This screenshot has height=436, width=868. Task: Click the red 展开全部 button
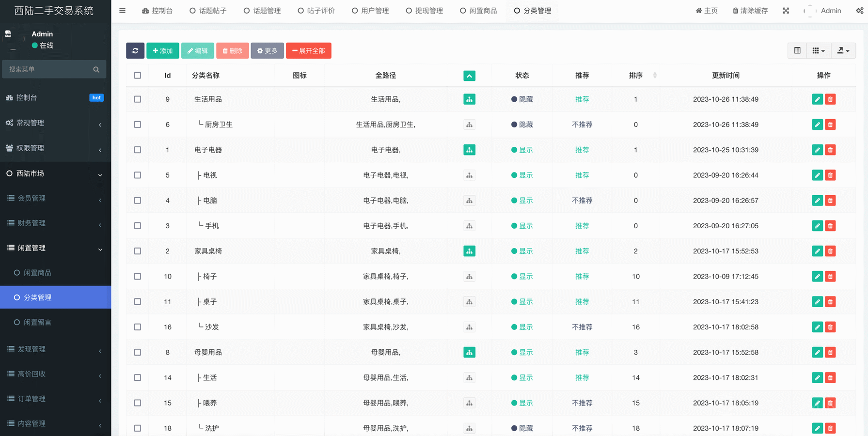309,50
